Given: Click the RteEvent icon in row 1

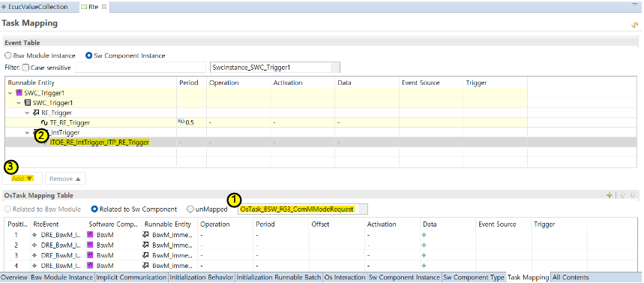Looking at the screenshot, I should pos(35,235).
